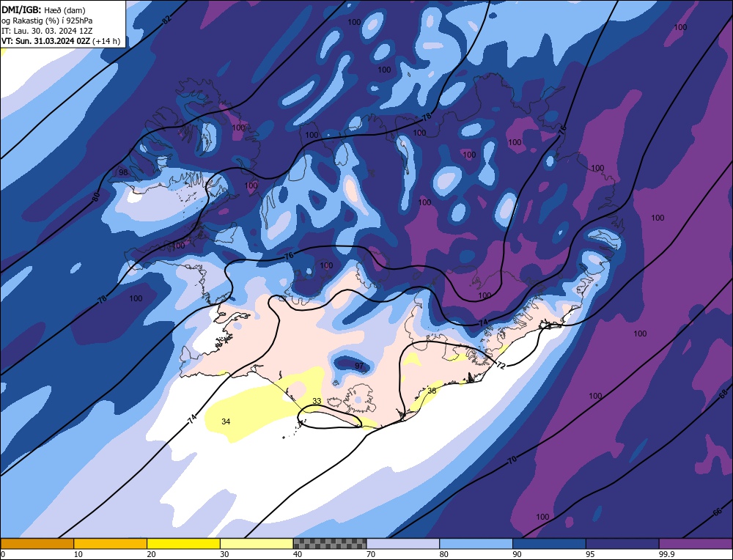This screenshot has height=560, width=733.
Task: Click the 'og Rakastig (%) í 925hPa' line
Action: pyautogui.click(x=47, y=21)
